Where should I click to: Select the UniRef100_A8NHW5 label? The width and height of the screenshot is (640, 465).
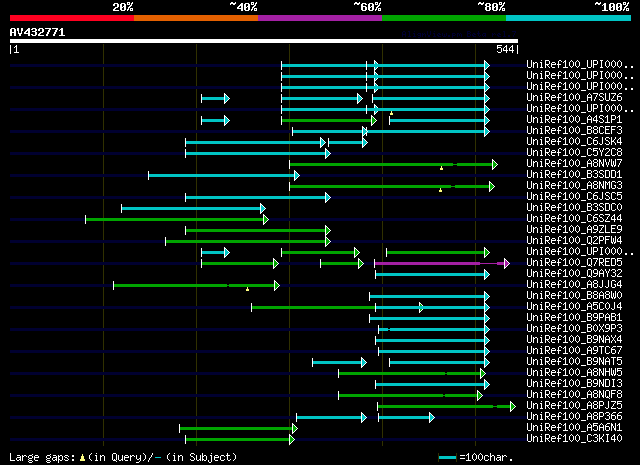click(574, 373)
